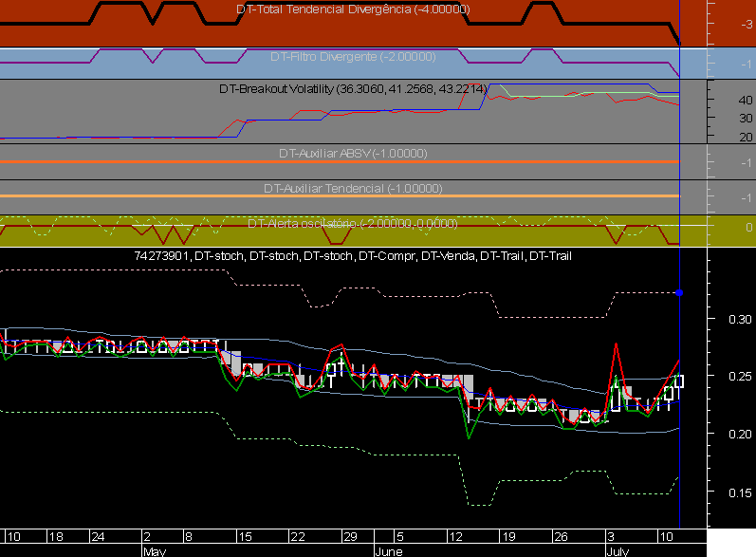Screen dimensions: 756x557
Task: Click the 20 value on Breakout Volatility scale
Action: click(x=745, y=137)
